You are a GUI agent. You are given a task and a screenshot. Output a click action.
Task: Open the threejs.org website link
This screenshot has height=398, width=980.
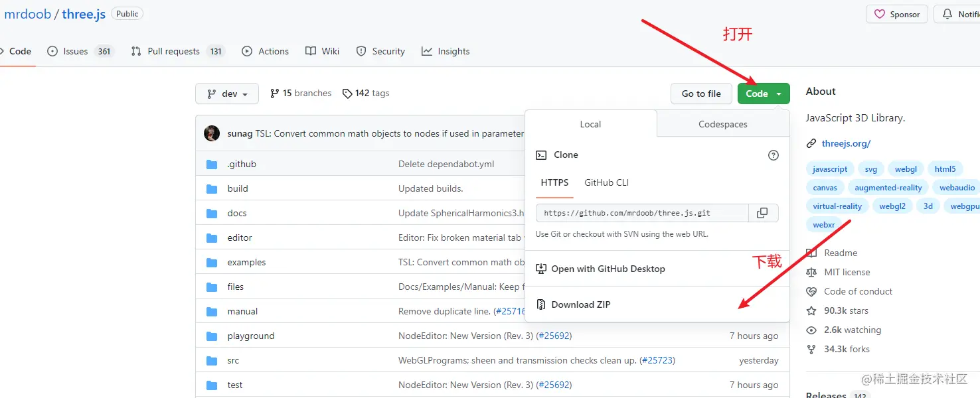coord(845,143)
